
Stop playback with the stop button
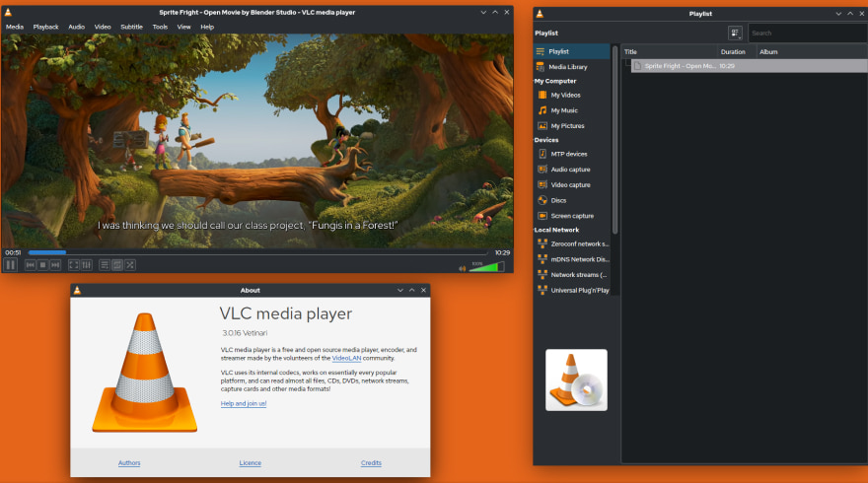(x=42, y=265)
